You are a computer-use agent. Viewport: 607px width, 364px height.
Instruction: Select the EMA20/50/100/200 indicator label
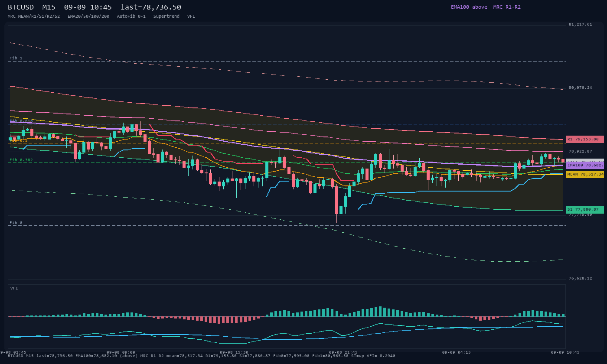[x=88, y=16]
